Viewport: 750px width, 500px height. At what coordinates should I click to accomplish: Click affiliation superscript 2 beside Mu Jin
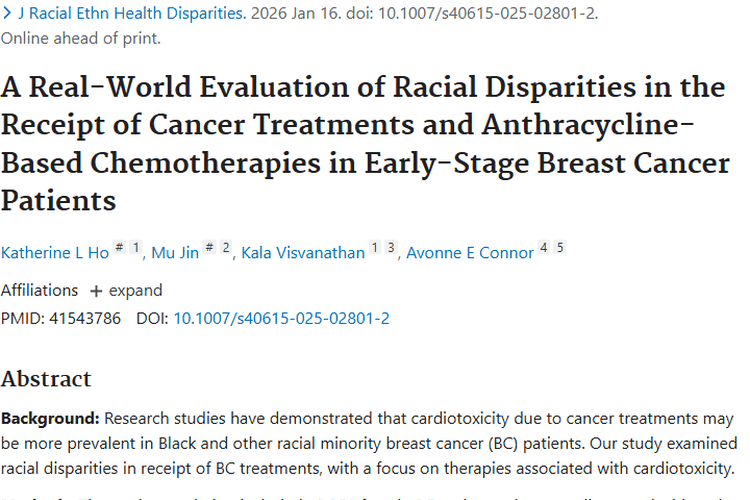[x=226, y=249]
